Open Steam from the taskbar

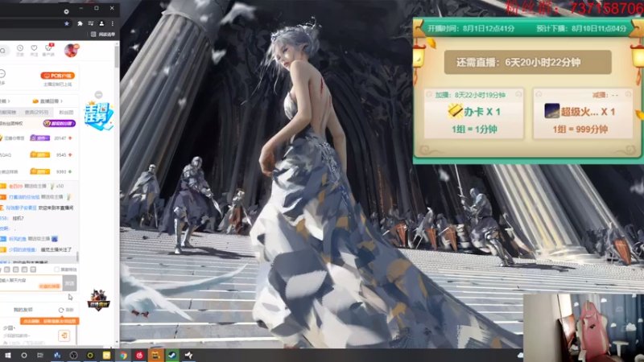(x=172, y=356)
